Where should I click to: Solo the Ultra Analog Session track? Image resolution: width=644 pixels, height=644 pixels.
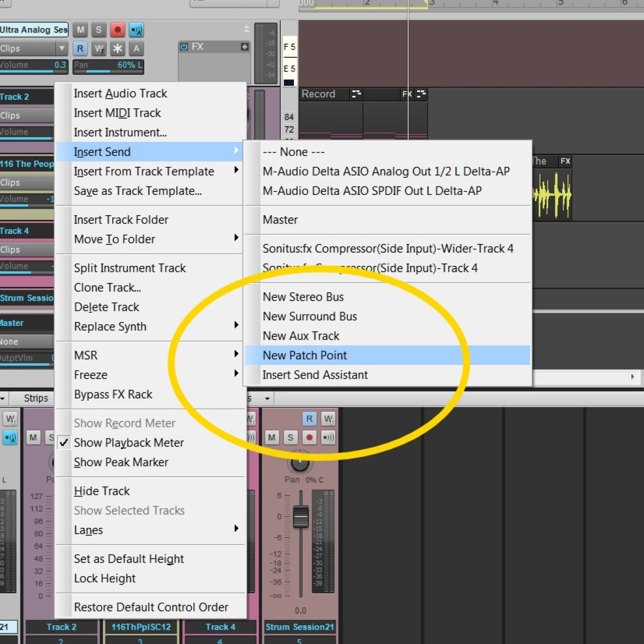(x=99, y=30)
